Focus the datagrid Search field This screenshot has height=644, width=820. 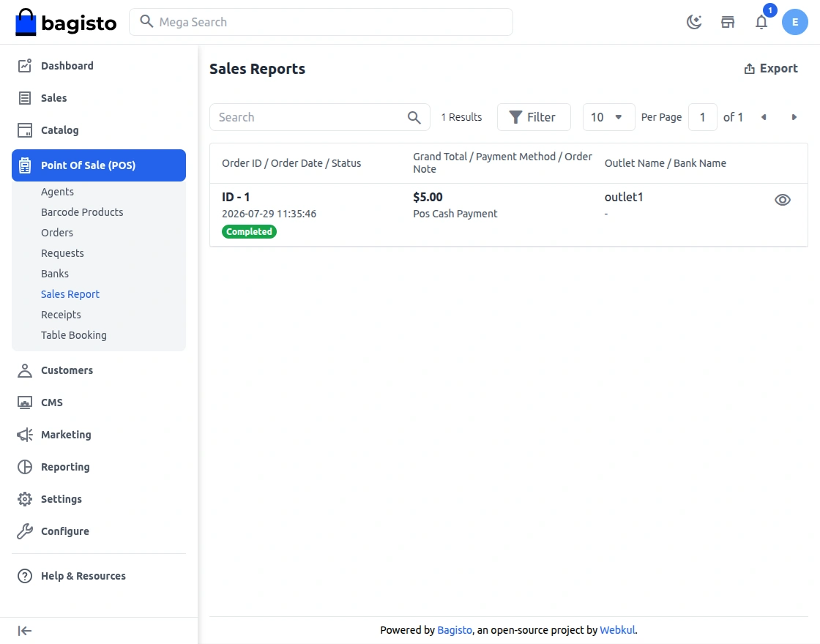coord(319,117)
